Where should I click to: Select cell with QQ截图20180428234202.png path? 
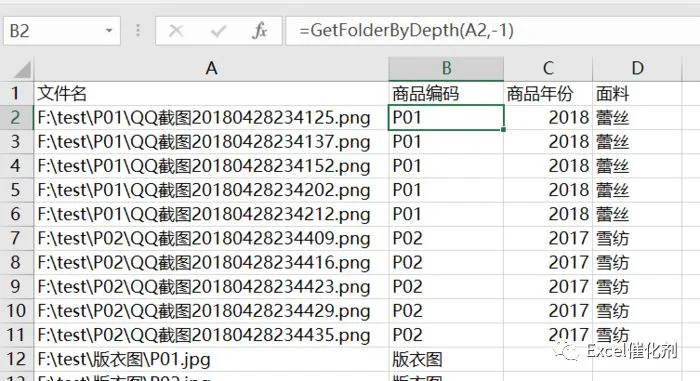coord(211,190)
